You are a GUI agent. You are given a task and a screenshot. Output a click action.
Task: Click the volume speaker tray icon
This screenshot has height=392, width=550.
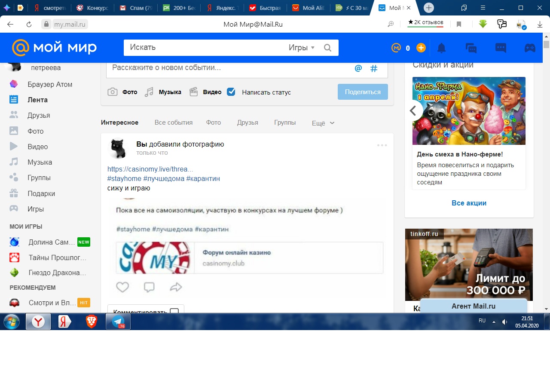[504, 322]
